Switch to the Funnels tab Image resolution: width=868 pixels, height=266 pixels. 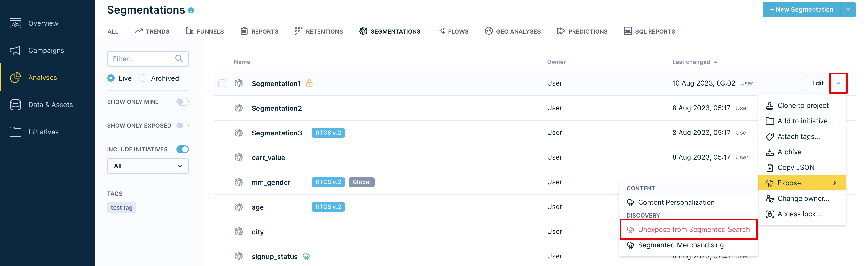coord(205,31)
